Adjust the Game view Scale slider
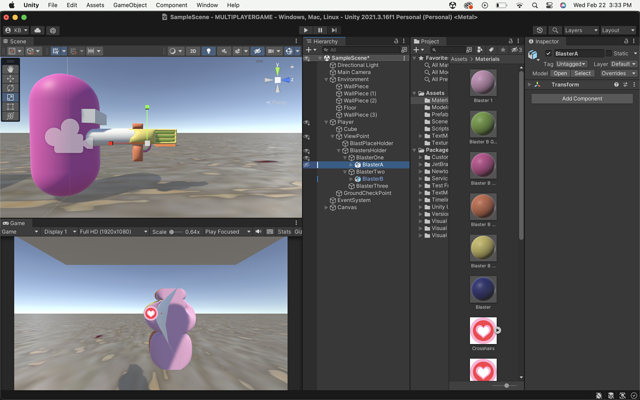The image size is (640, 400). click(176, 232)
